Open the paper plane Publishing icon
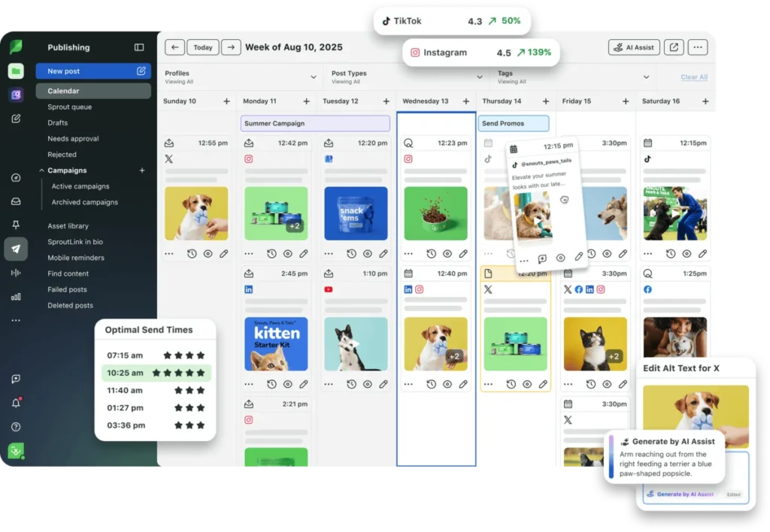 click(x=16, y=249)
